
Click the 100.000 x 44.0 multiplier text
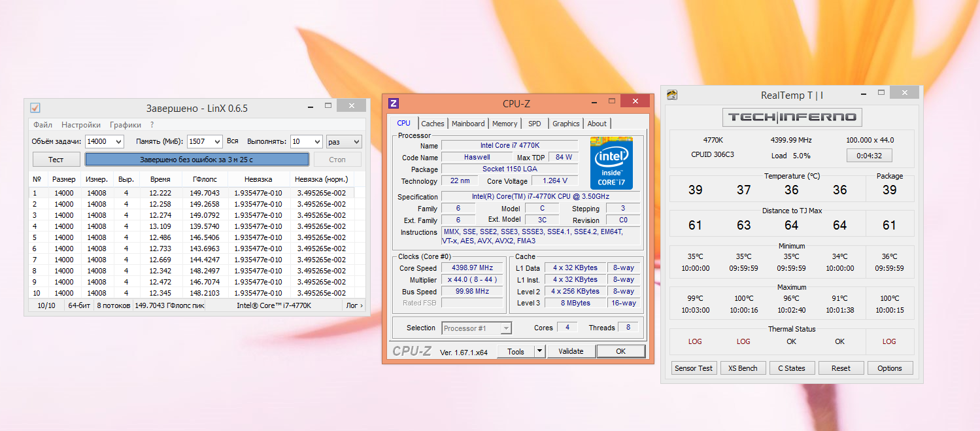click(x=870, y=140)
